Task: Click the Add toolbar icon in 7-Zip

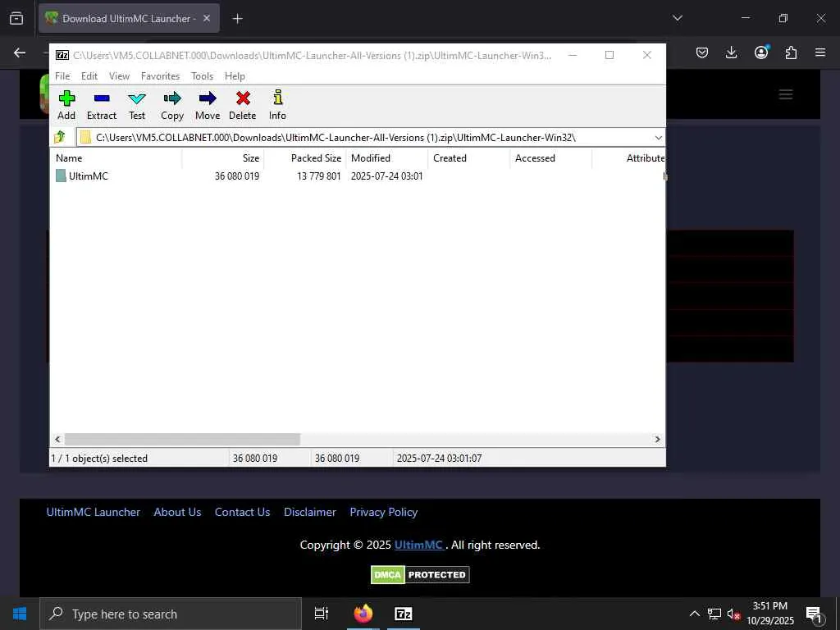Action: click(66, 105)
